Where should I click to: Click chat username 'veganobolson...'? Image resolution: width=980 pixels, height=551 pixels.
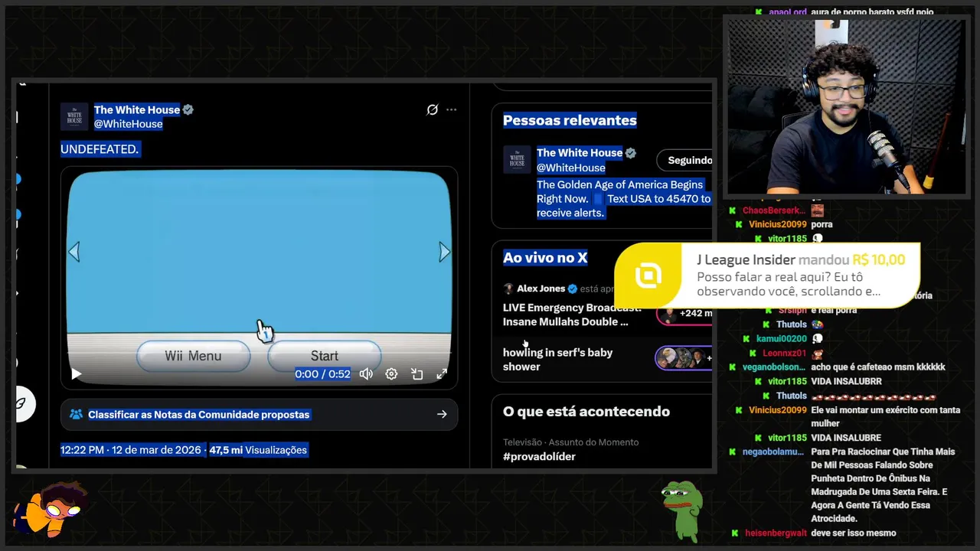click(x=774, y=367)
